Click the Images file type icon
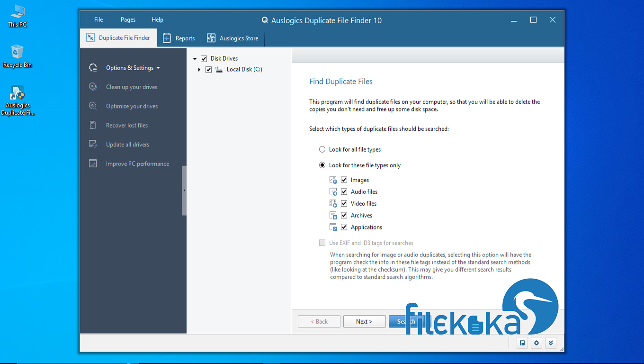The width and height of the screenshot is (644, 364). (x=333, y=180)
